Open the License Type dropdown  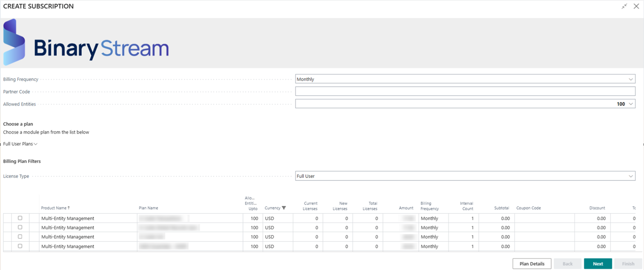(x=631, y=176)
